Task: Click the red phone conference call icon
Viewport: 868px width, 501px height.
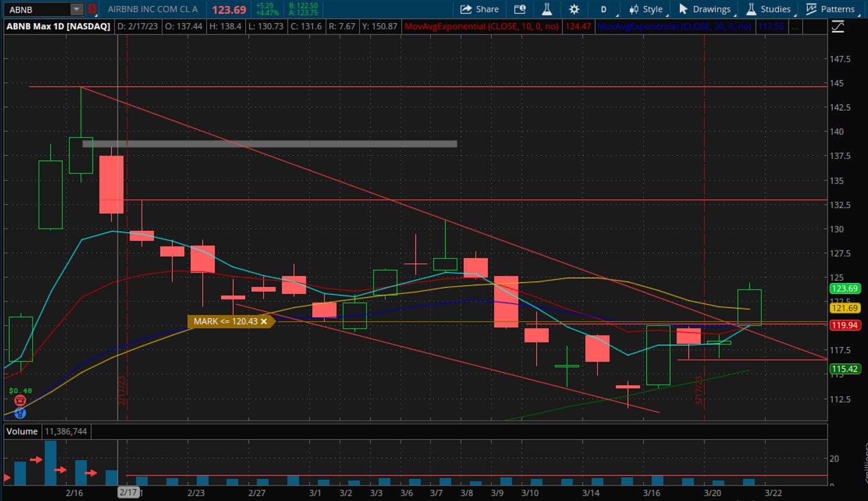Action: point(20,401)
